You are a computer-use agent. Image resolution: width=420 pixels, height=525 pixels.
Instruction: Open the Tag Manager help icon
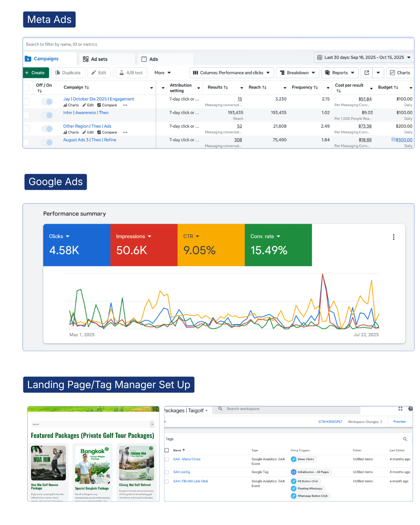(x=410, y=409)
